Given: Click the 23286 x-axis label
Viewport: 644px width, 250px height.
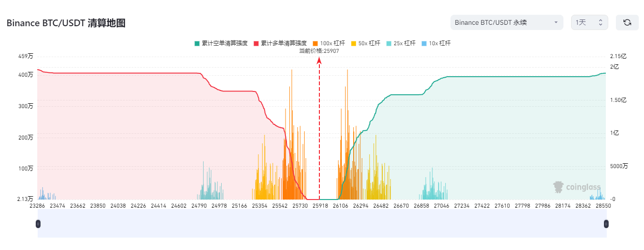Looking at the screenshot, I should point(37,206).
